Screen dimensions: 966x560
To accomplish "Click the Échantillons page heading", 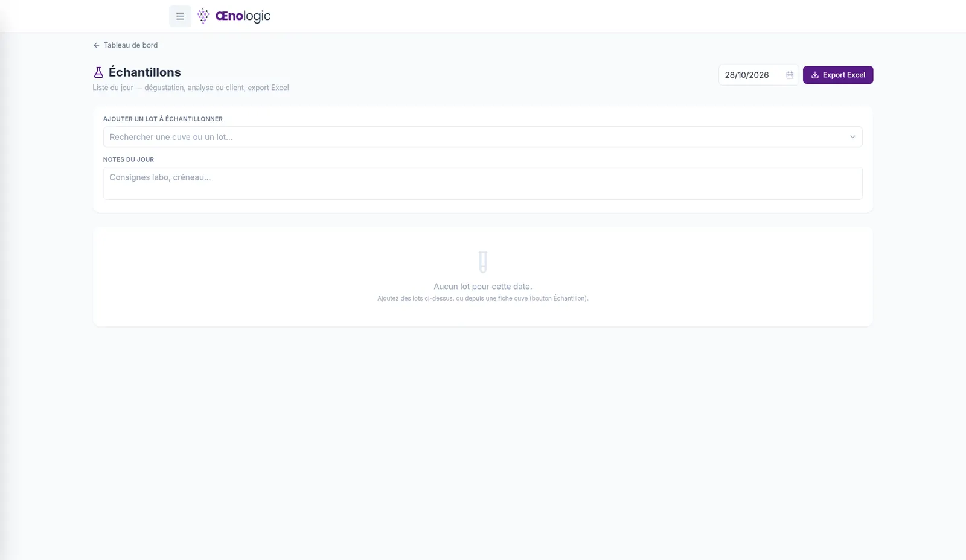I will tap(145, 72).
